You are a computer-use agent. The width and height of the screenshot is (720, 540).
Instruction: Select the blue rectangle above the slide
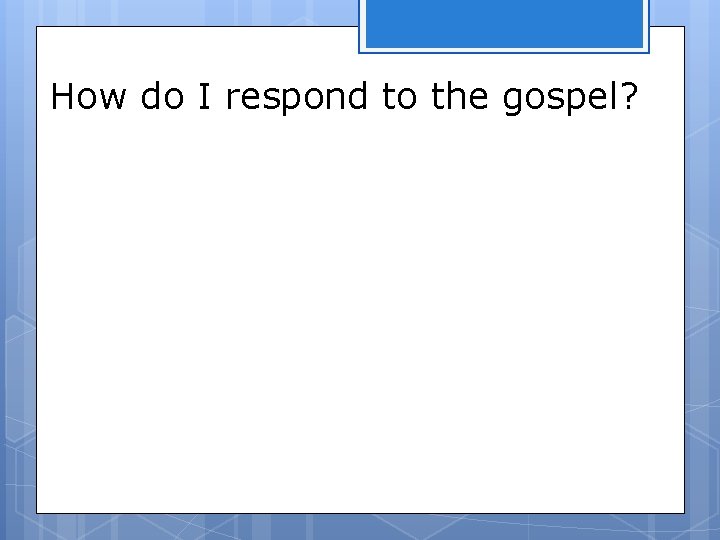(504, 22)
